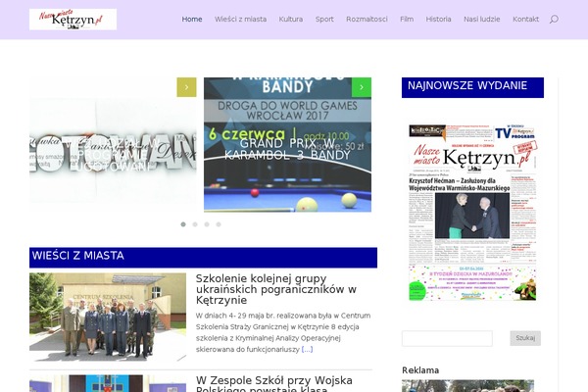The image size is (588, 392).
Task: Open the Rozmaitości menu item
Action: pyautogui.click(x=367, y=20)
